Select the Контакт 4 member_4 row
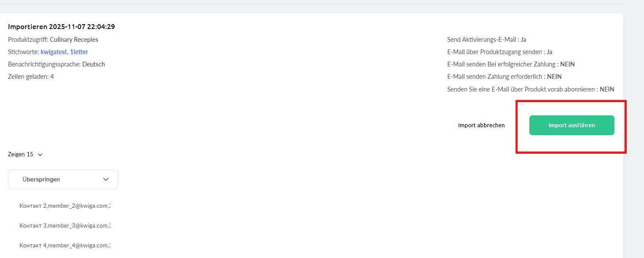 65,245
